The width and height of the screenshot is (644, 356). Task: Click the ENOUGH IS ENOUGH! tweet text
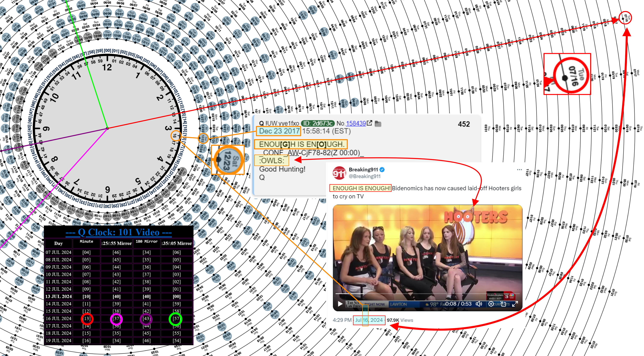361,188
